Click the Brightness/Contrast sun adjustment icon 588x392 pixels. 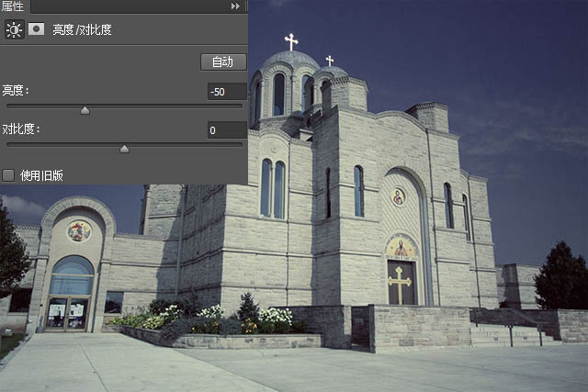[x=15, y=29]
